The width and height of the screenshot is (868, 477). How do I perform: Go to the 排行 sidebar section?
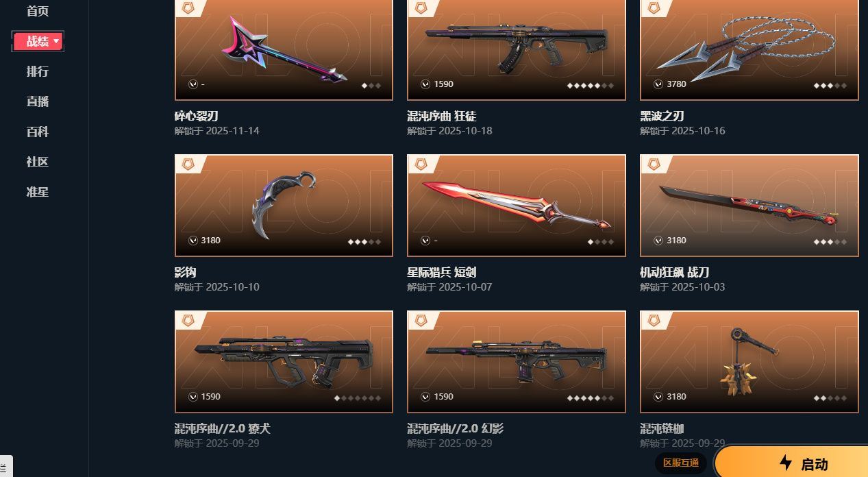38,71
